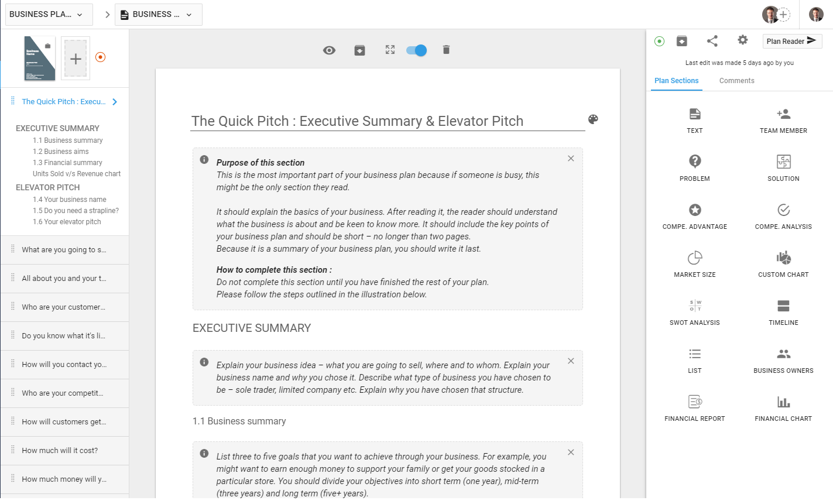Toggle the blue switch in the editor toolbar
Screen dimensions: 833x504
tap(416, 50)
